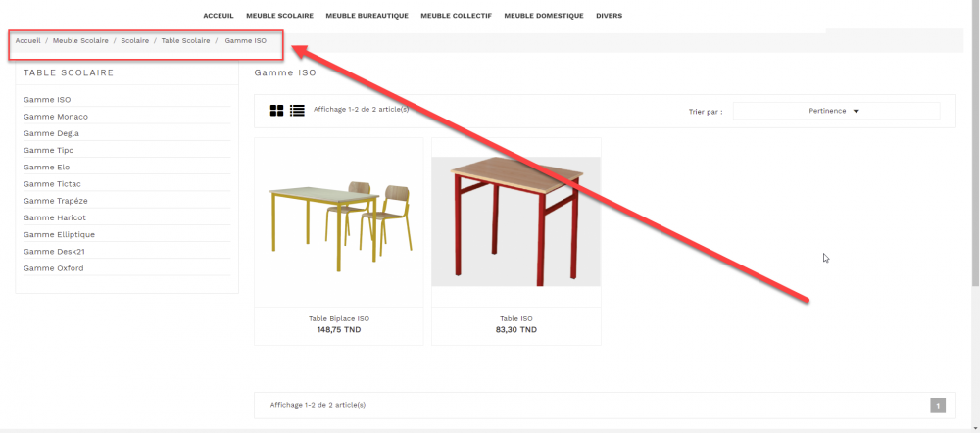980x433 pixels.
Task: Open MEUBLE BUREAUTIQUE menu
Action: point(367,16)
